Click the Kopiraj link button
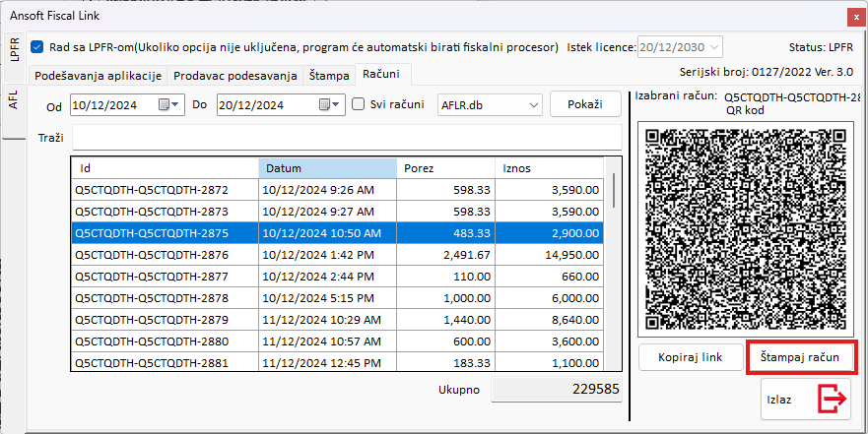Viewport: 868px width, 434px height. (x=691, y=357)
